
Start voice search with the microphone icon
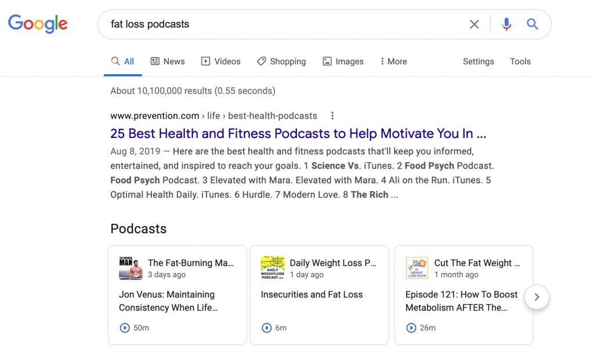tap(506, 24)
